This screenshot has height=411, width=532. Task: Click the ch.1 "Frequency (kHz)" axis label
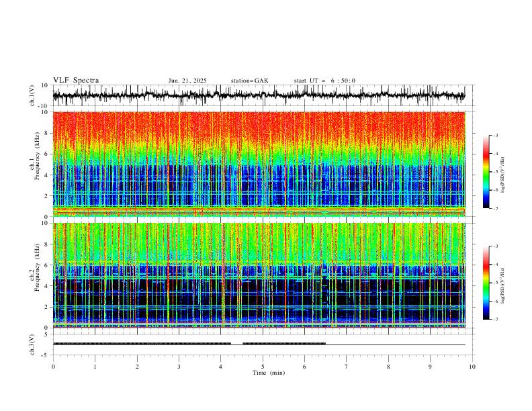tap(38, 155)
